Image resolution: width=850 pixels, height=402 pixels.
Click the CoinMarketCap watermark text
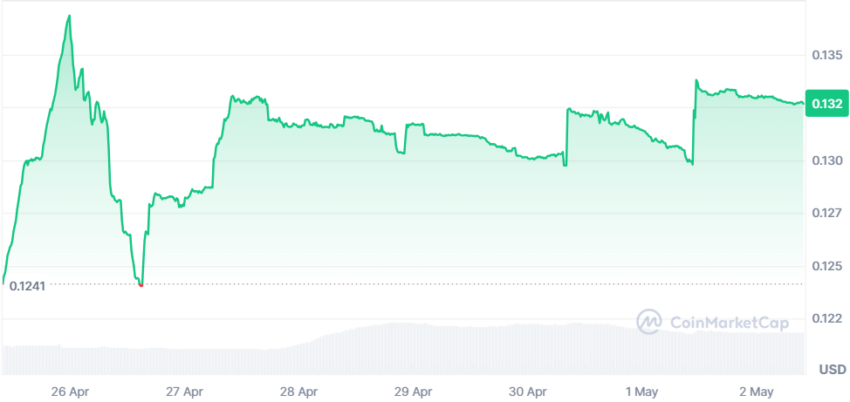pyautogui.click(x=730, y=323)
